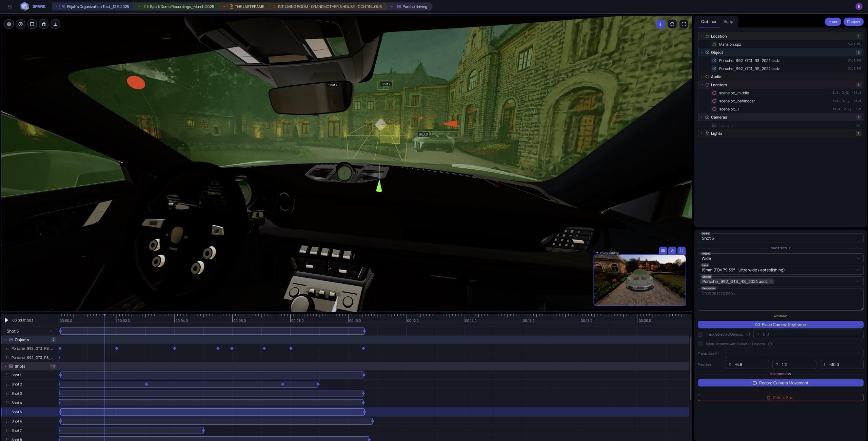Click the import/download icon in viewport toolbar
The height and width of the screenshot is (441, 868).
coord(55,24)
